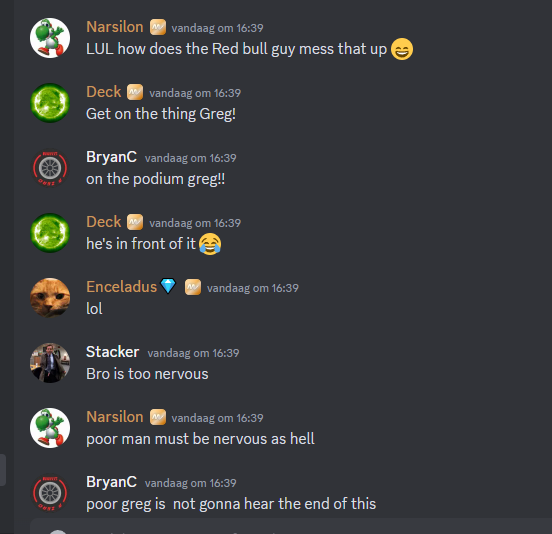
Task: Open BryanC's tire avatar beside 'on the podium greg!!'
Action: click(50, 168)
